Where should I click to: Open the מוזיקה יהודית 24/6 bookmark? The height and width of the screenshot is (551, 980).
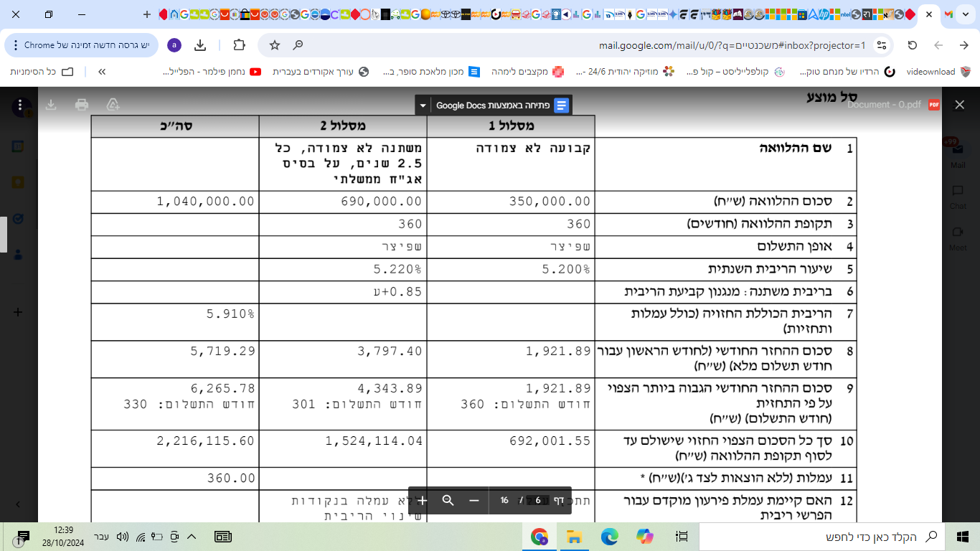(625, 72)
